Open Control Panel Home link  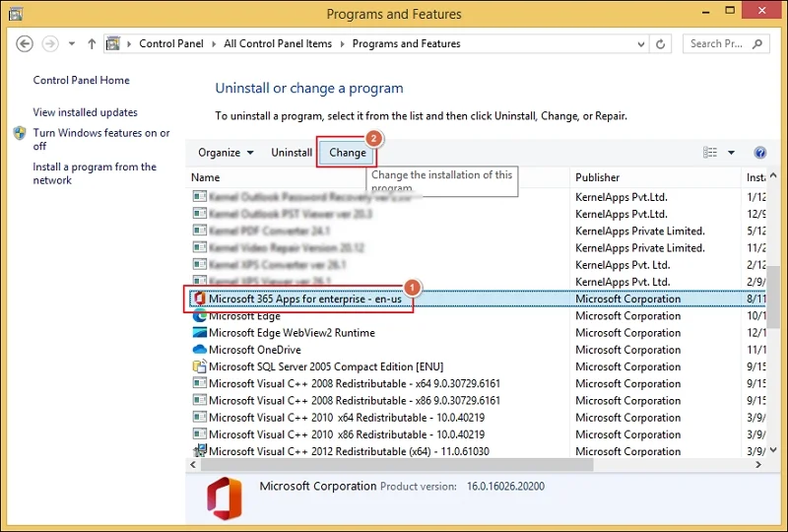[81, 81]
